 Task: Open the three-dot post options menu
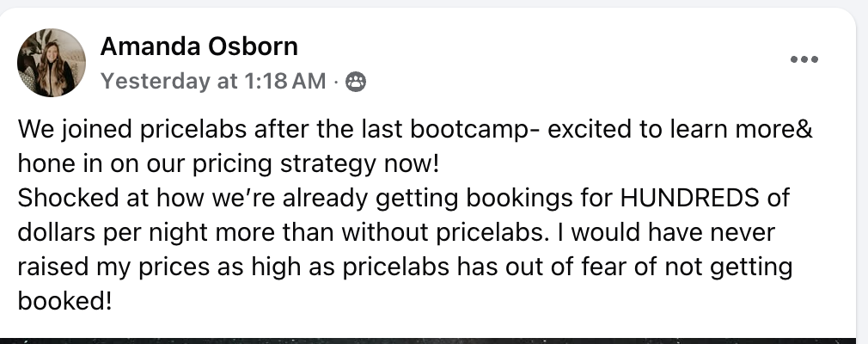pos(804,59)
